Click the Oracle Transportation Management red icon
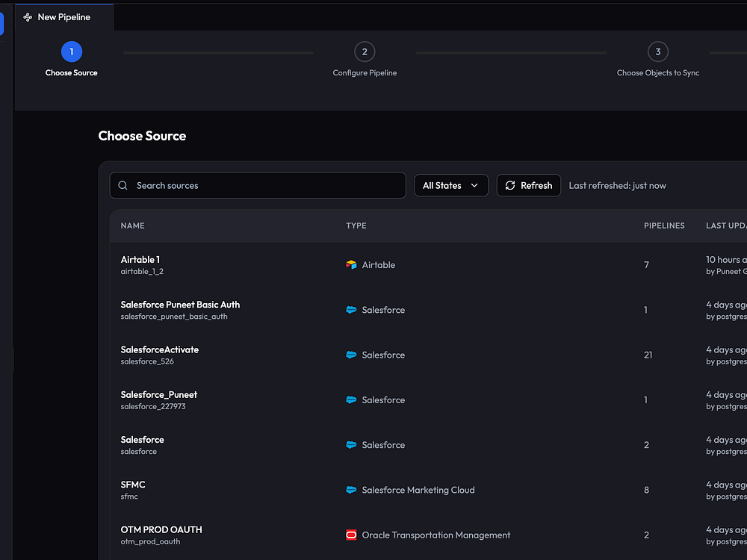 [351, 535]
